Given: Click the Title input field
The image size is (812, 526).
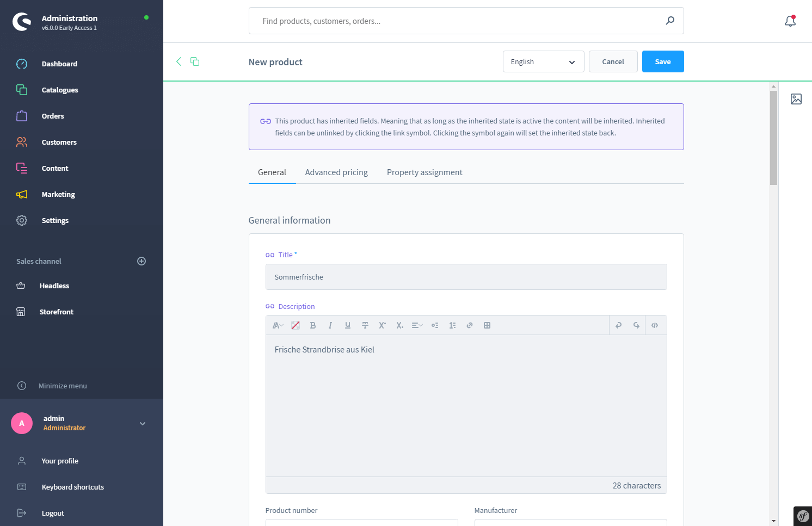Looking at the screenshot, I should pyautogui.click(x=466, y=277).
